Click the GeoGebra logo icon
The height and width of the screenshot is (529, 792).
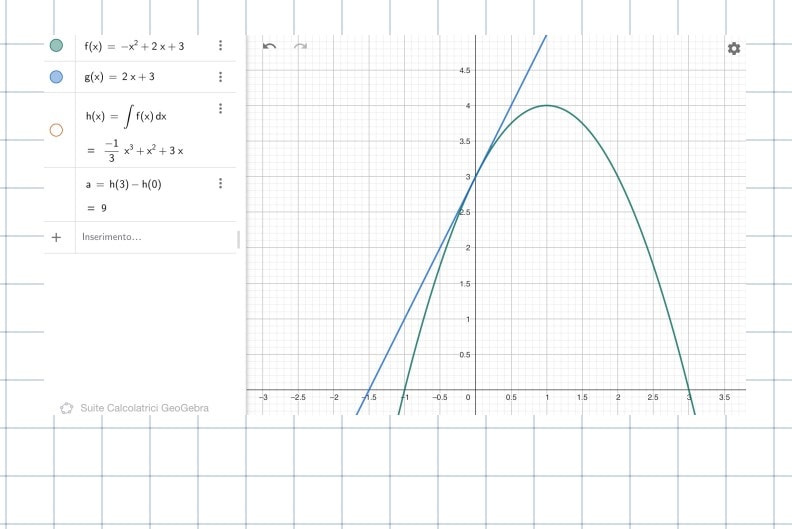click(66, 408)
